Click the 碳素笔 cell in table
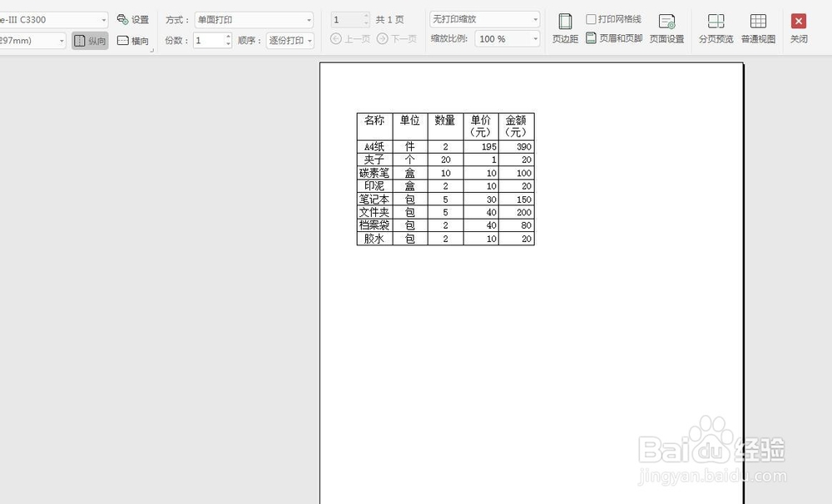Screen dimensions: 832x504 tap(374, 173)
